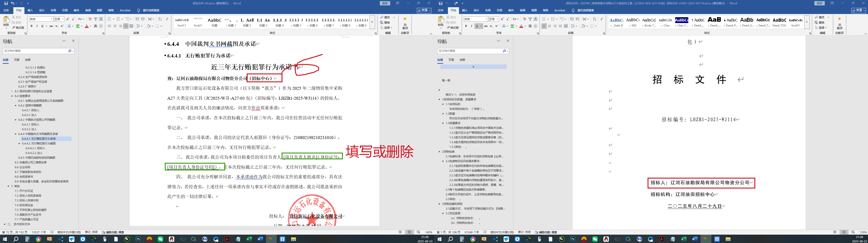Apply character shading in 招标文件 ribbon
The width and height of the screenshot is (868, 243).
point(530,26)
